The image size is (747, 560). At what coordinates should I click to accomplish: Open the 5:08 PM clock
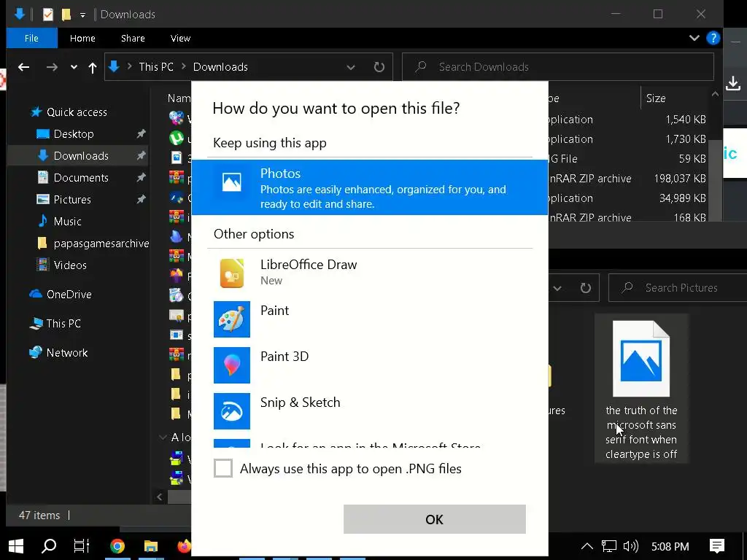(x=670, y=546)
